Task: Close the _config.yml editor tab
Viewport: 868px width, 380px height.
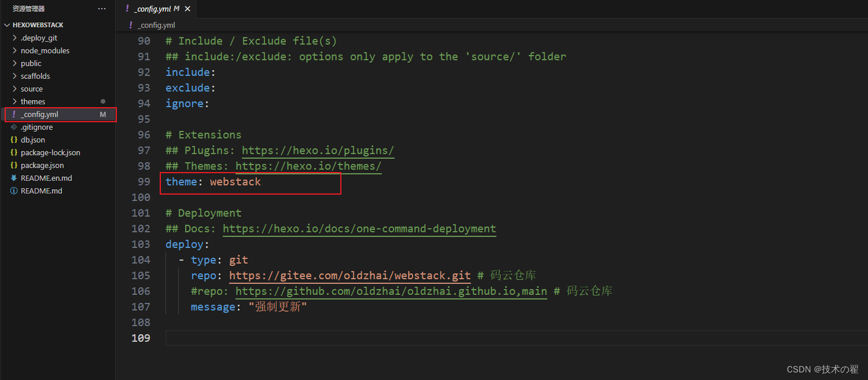Action: [187, 9]
